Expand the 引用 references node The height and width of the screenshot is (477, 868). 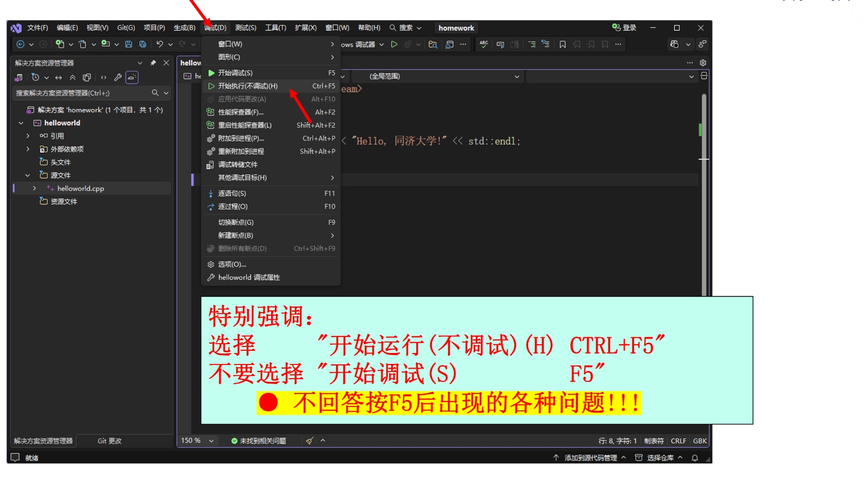tap(28, 136)
